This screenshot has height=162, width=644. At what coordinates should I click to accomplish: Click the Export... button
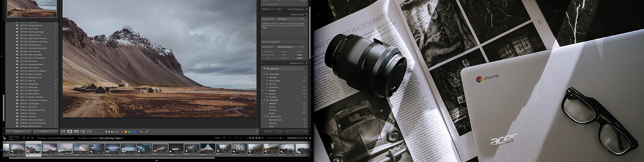click(45, 132)
